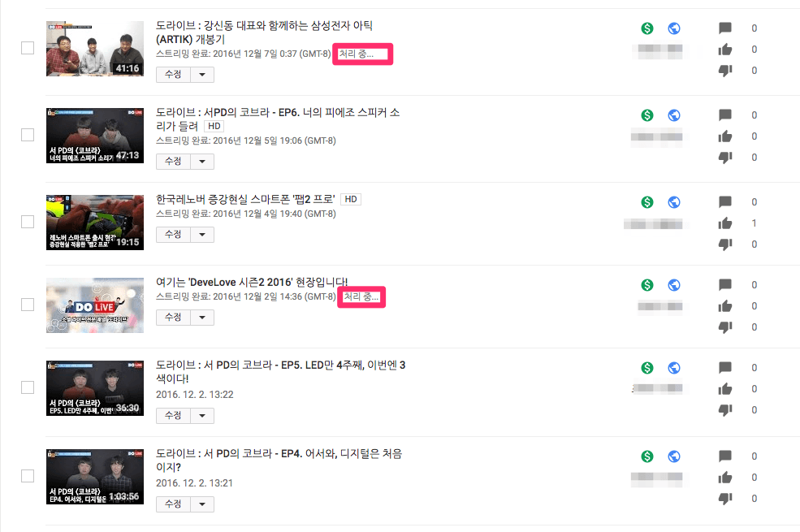Click thumbs-down icon for DeveLove video

(725, 327)
